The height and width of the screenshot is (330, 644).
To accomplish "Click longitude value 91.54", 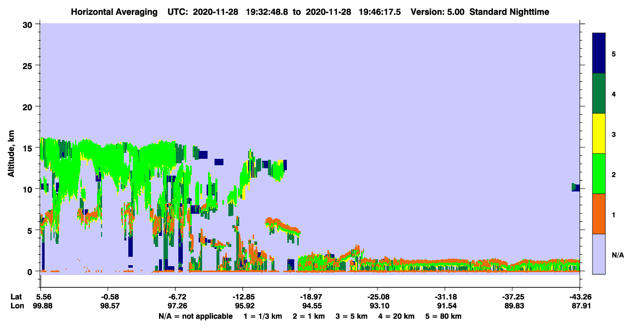I will tap(447, 306).
